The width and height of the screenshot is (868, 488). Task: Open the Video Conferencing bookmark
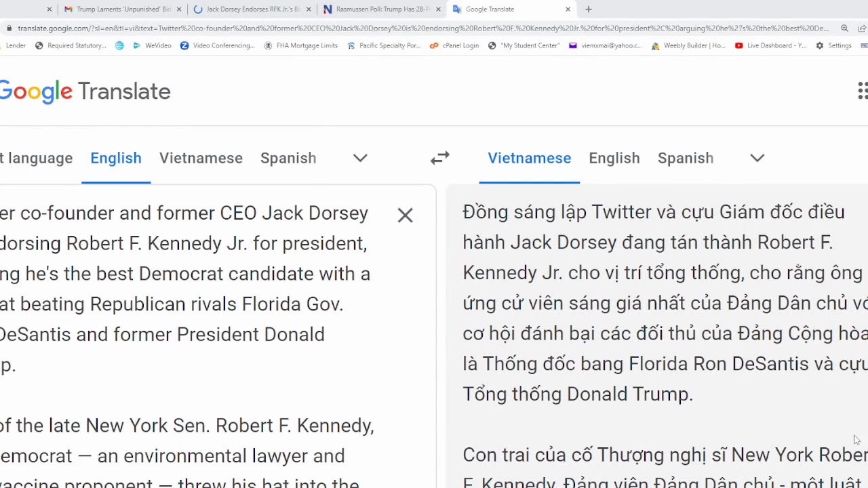(218, 45)
